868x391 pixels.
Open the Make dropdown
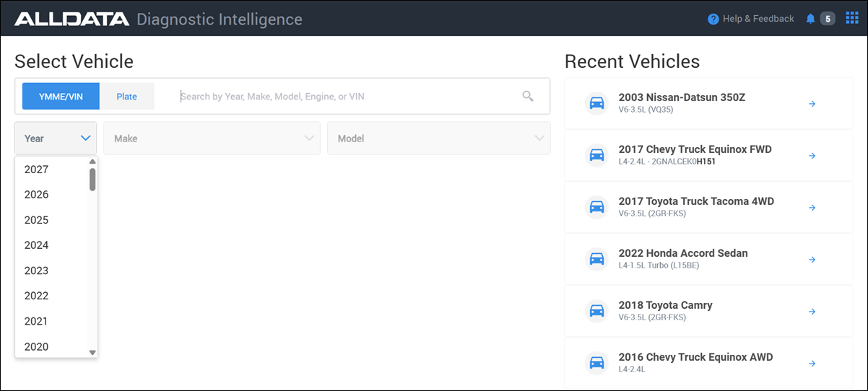click(x=212, y=138)
